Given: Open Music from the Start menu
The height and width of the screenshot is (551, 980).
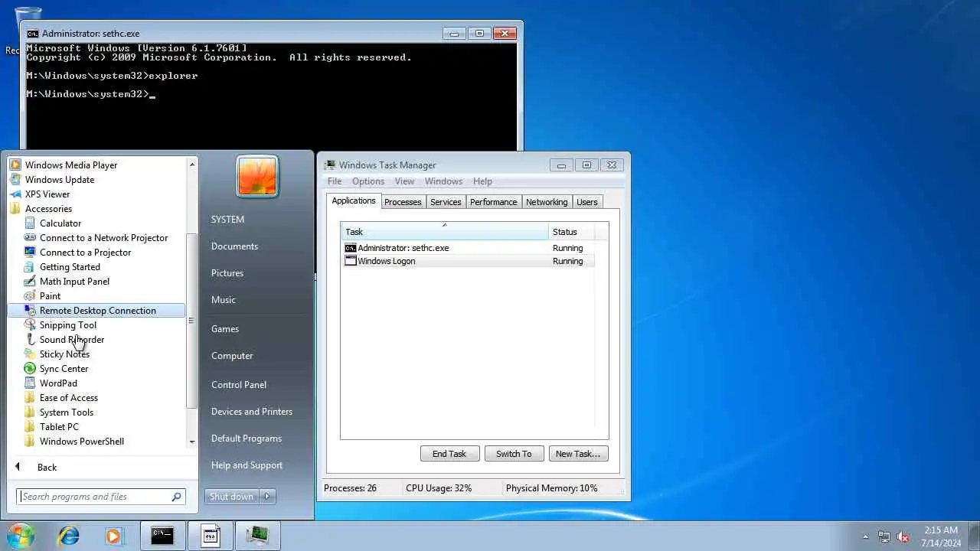Looking at the screenshot, I should tap(224, 299).
